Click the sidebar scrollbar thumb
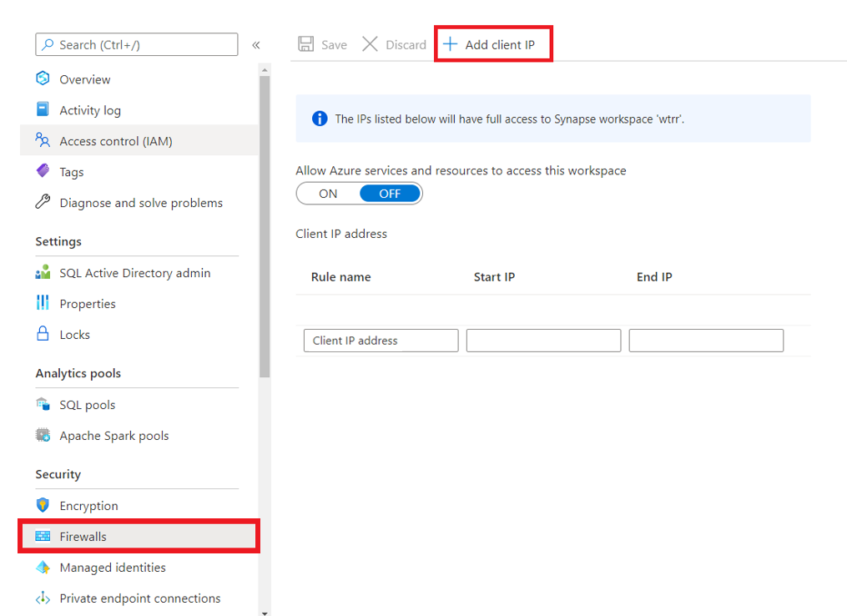The width and height of the screenshot is (847, 616). tap(265, 226)
